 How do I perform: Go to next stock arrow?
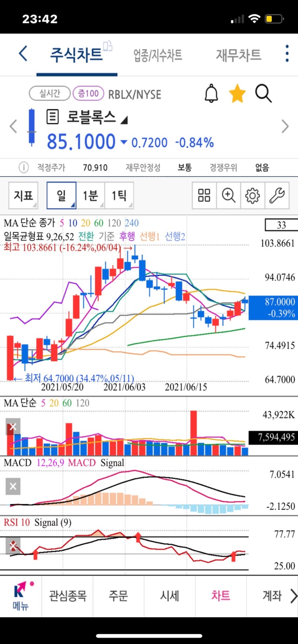(x=285, y=126)
